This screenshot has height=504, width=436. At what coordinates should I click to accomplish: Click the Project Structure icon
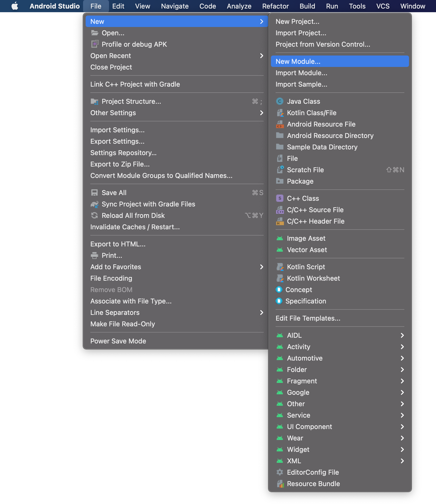[94, 101]
